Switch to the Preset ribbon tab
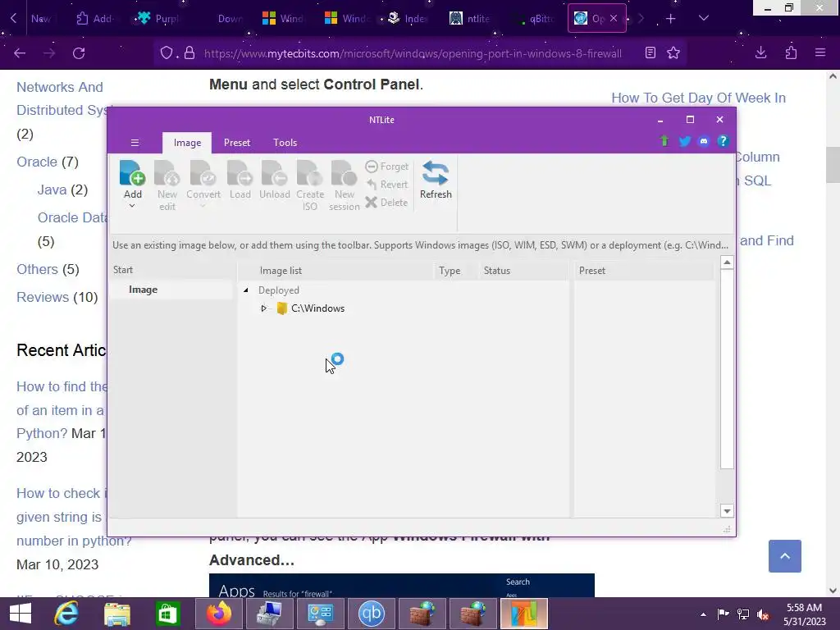 click(x=237, y=143)
